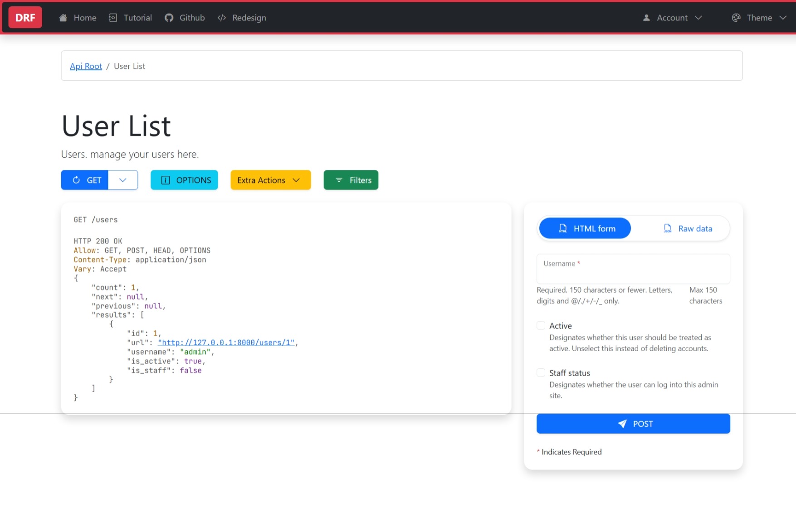
Task: Click the info icon on OPTIONS button
Action: 165,180
